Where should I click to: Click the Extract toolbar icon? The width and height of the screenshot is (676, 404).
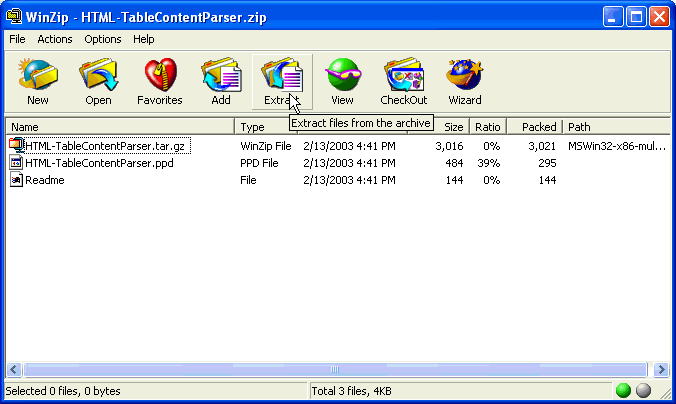tap(280, 81)
